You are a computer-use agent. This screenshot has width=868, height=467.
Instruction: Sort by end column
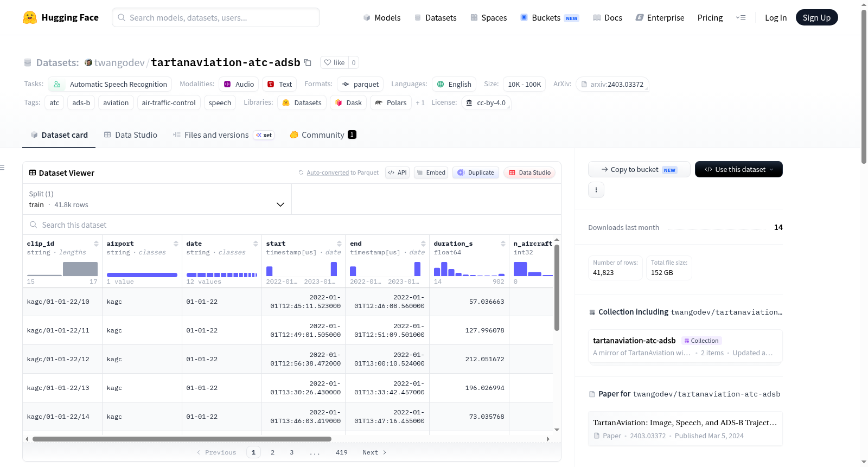tap(423, 244)
